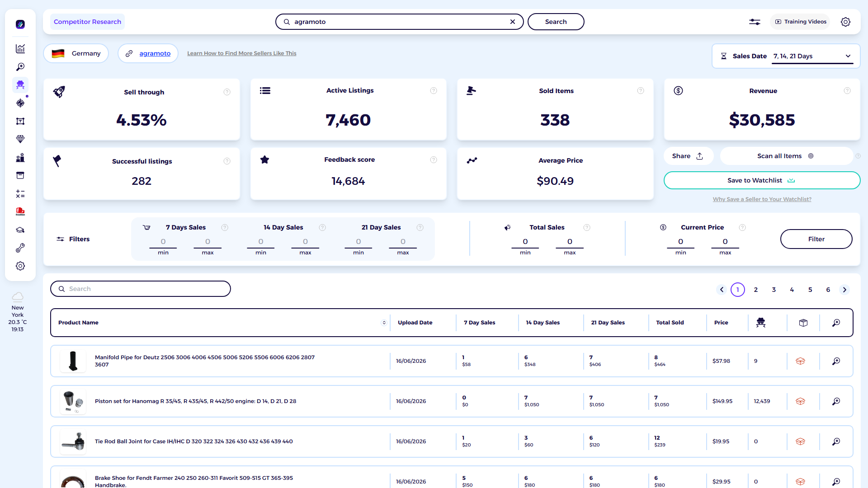868x488 pixels.
Task: Click Total Sales min field
Action: 525,242
